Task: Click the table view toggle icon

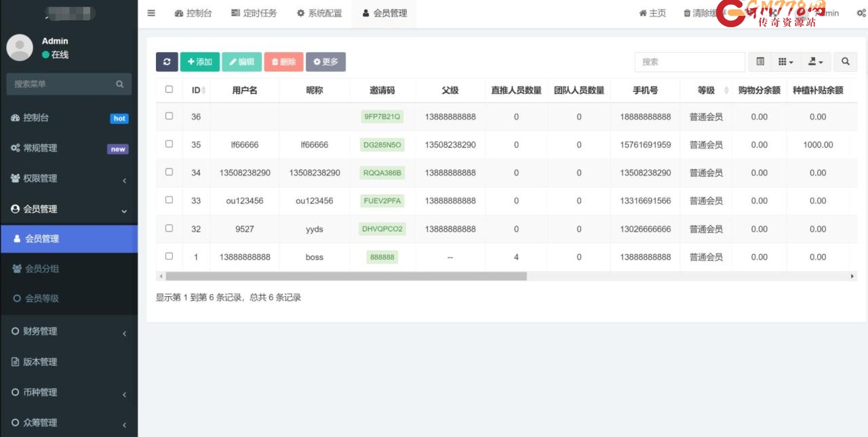Action: pos(760,62)
